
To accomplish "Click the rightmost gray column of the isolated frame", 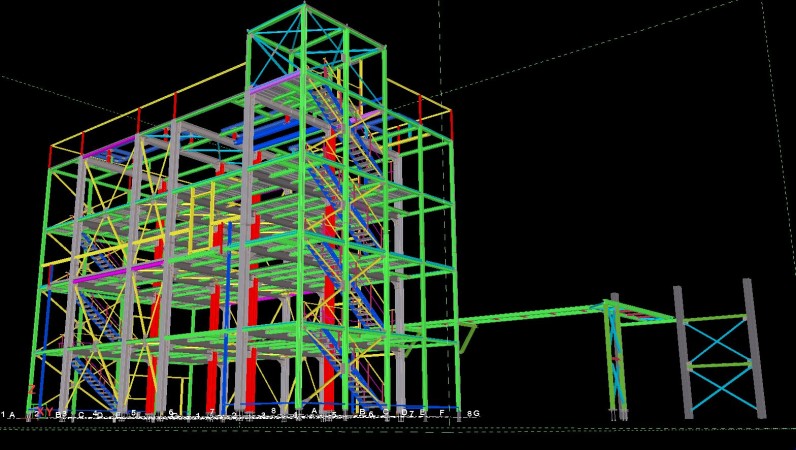I will 754,348.
